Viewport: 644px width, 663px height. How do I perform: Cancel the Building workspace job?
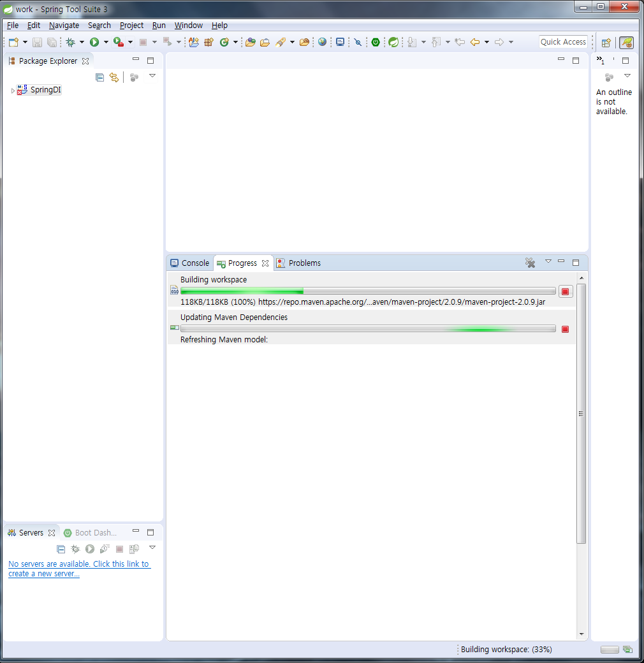click(566, 291)
